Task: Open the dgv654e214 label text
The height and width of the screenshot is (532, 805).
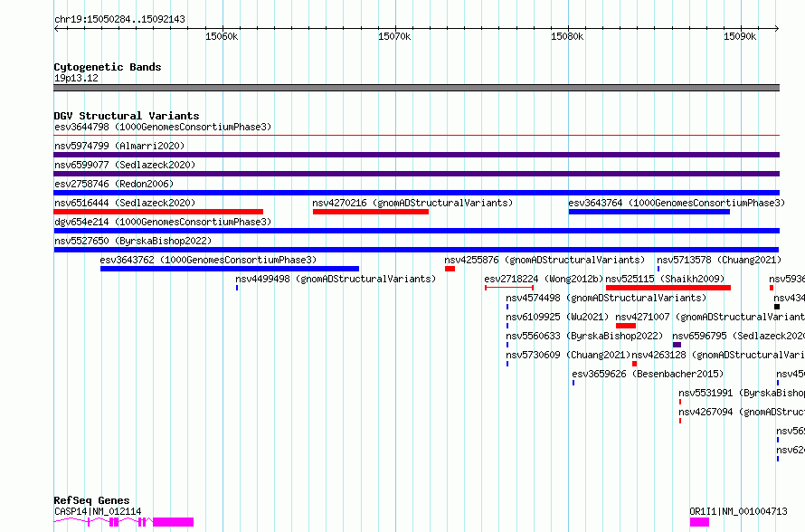Action: 163,222
